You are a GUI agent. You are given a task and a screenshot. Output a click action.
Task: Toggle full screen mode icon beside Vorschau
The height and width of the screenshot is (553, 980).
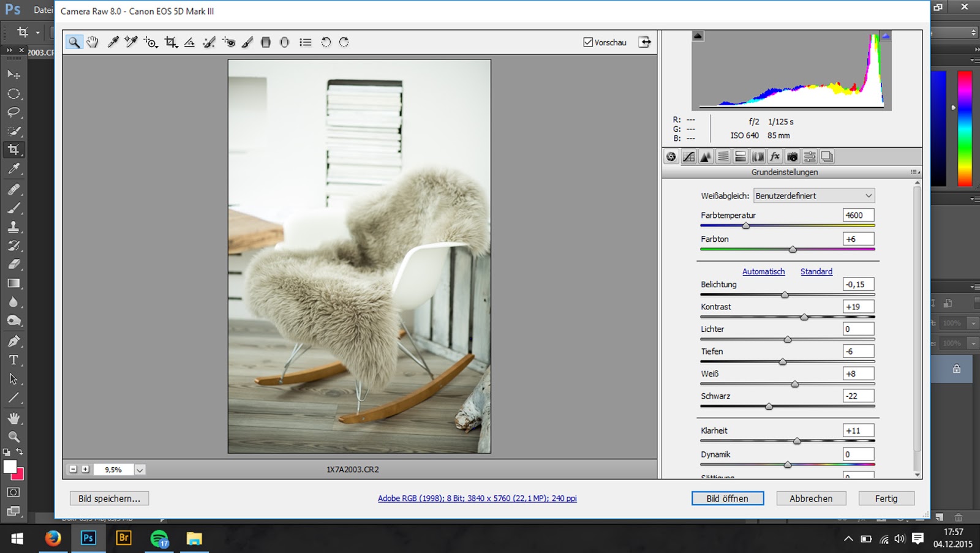(x=644, y=42)
